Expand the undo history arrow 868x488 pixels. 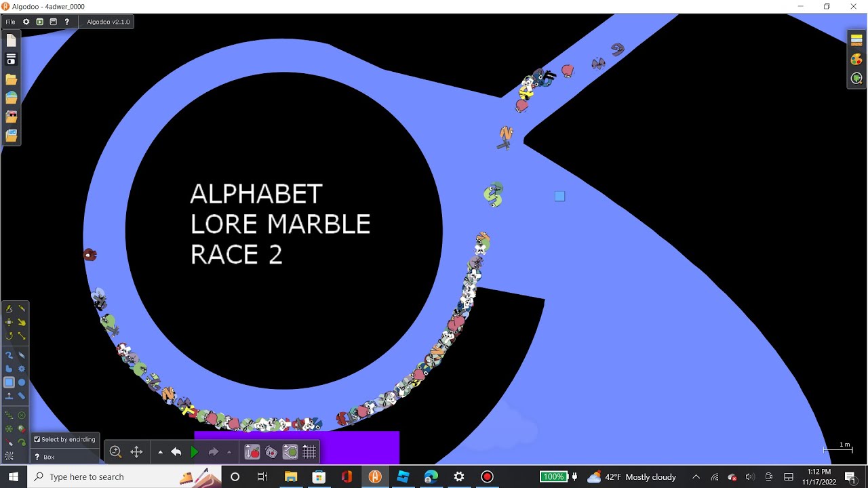coord(160,452)
